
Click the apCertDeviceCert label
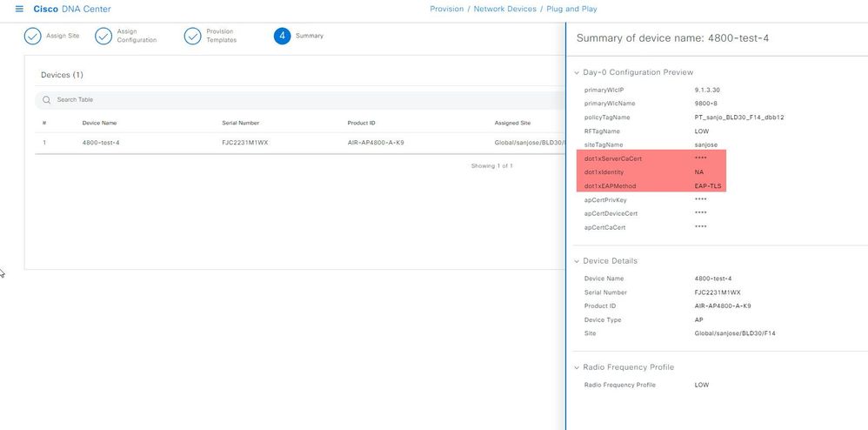pyautogui.click(x=610, y=213)
